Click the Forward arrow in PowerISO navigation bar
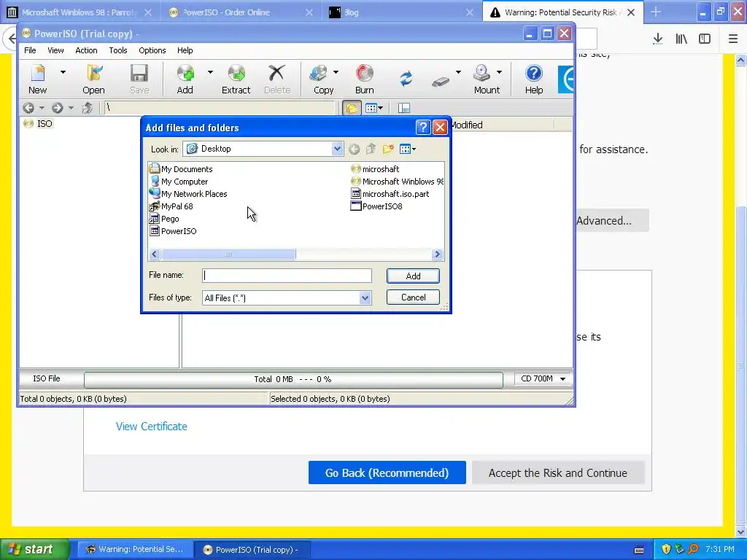Screen dimensions: 747x560 [57, 108]
